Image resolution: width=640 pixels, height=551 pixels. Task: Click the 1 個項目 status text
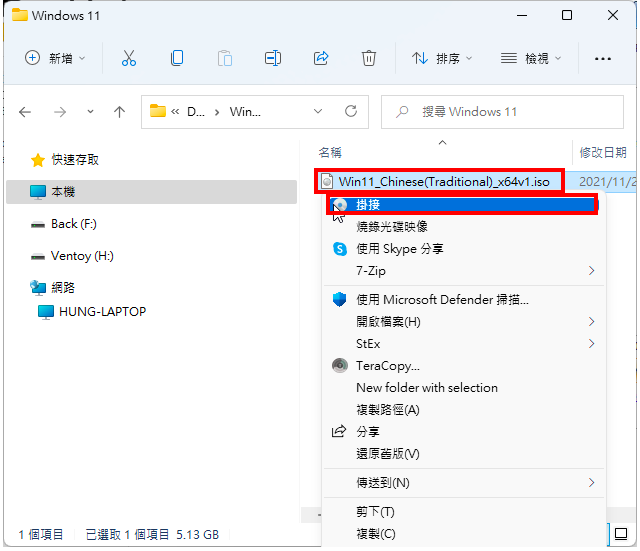[x=41, y=534]
